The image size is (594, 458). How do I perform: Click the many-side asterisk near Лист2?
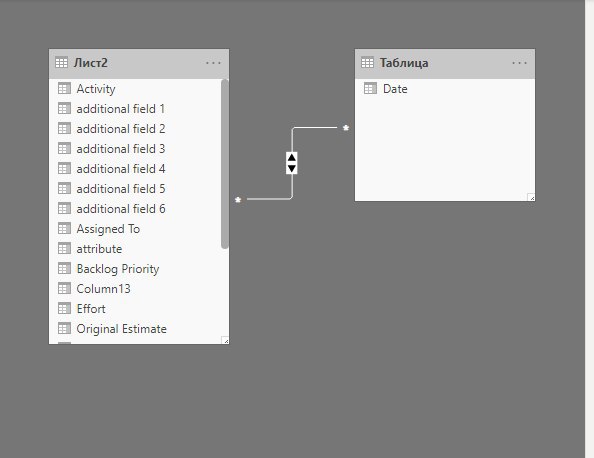pos(238,200)
